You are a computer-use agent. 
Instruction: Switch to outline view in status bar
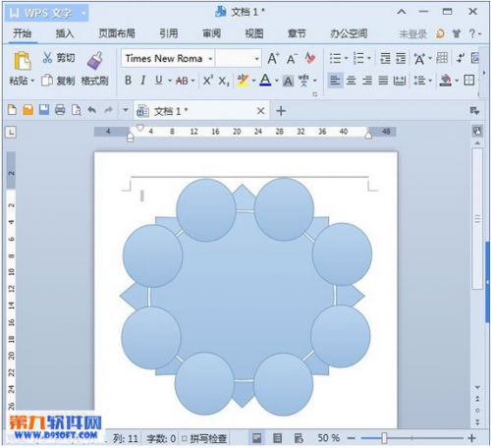(x=278, y=438)
